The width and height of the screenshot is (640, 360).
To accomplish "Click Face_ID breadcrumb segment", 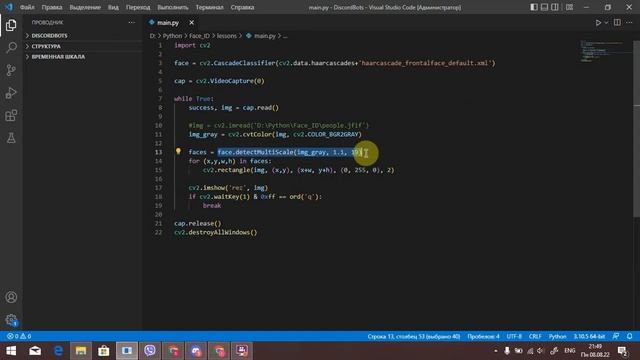I will click(199, 36).
